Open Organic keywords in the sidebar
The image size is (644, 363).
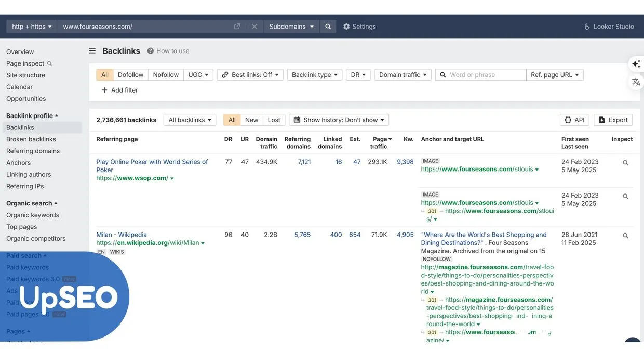33,215
